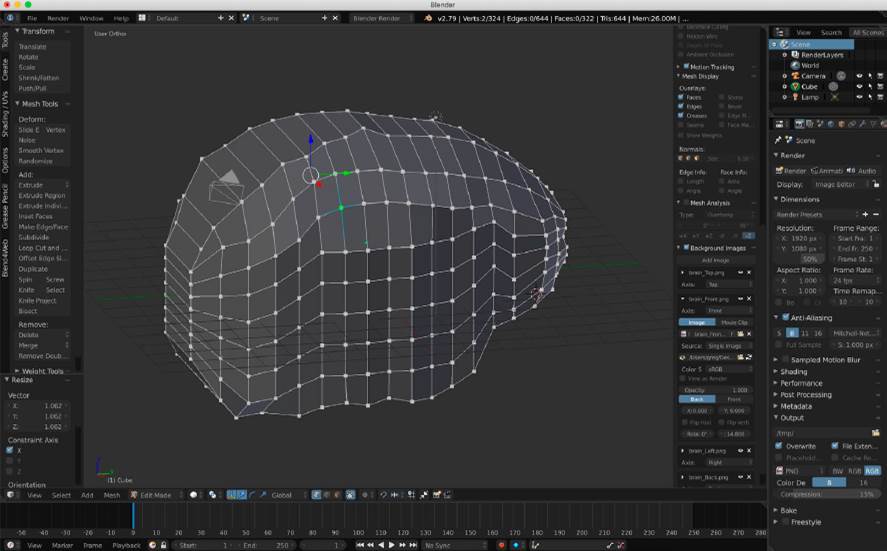
Task: Click the Camera object icon in outliner
Action: (x=794, y=76)
